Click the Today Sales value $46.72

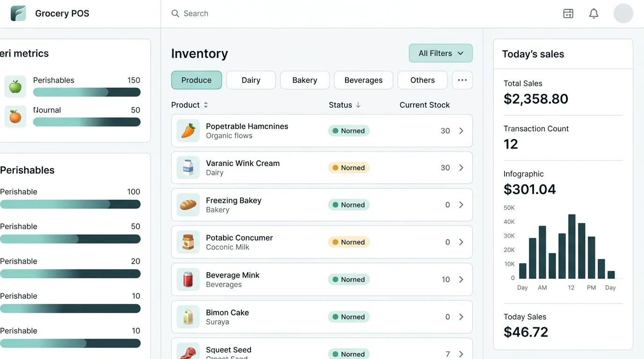coord(526,332)
